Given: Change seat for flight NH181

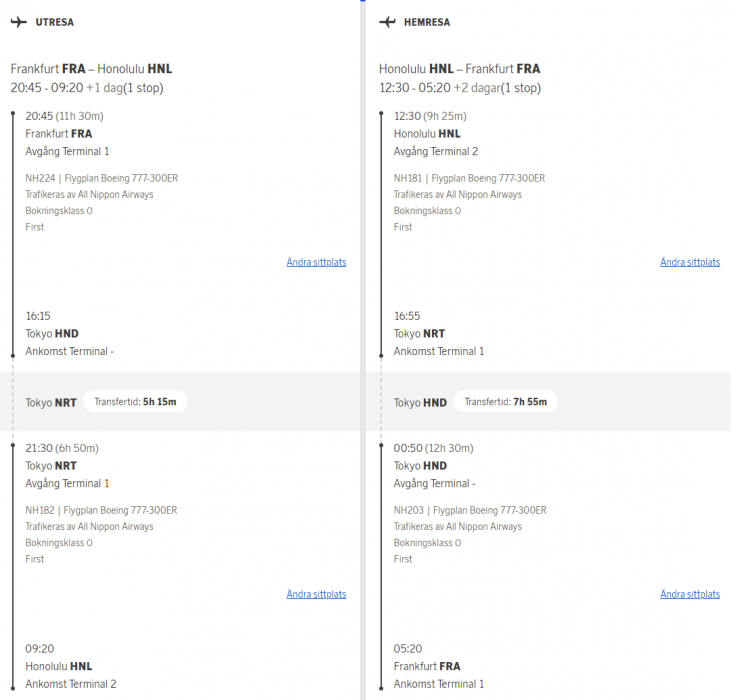Looking at the screenshot, I should (689, 262).
